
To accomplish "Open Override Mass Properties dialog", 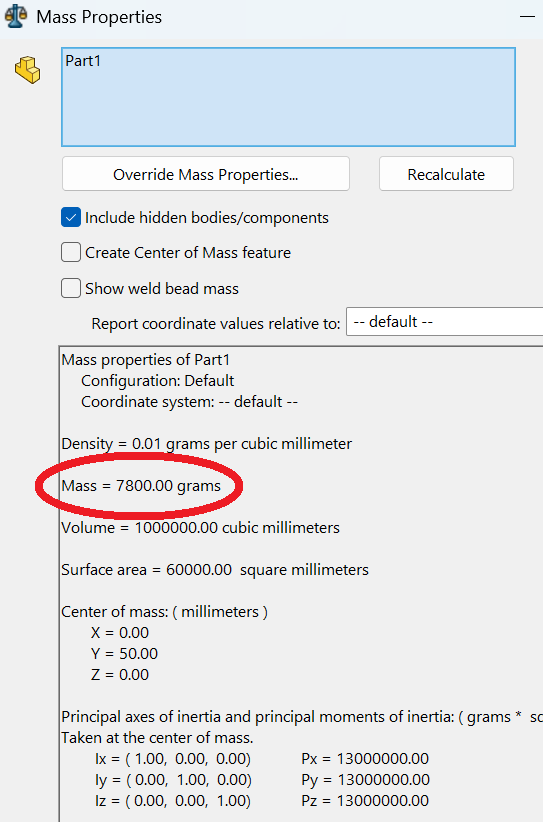I will click(205, 174).
